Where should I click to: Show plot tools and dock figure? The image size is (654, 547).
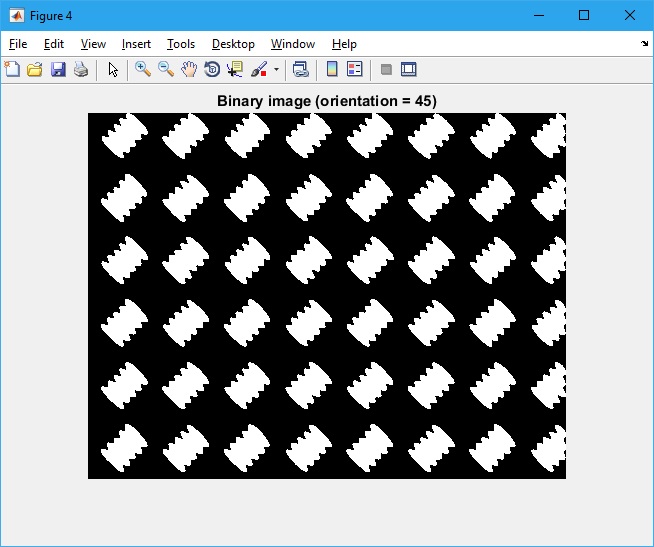click(x=408, y=69)
